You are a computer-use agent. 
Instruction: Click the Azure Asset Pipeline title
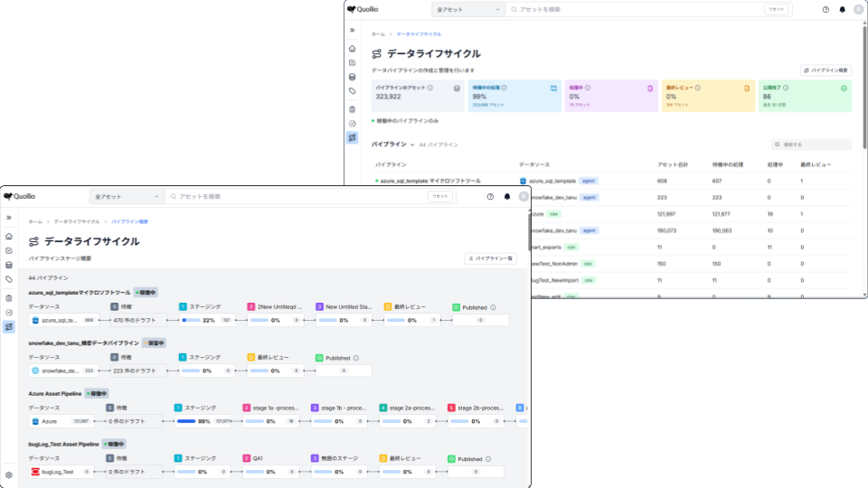pos(55,393)
